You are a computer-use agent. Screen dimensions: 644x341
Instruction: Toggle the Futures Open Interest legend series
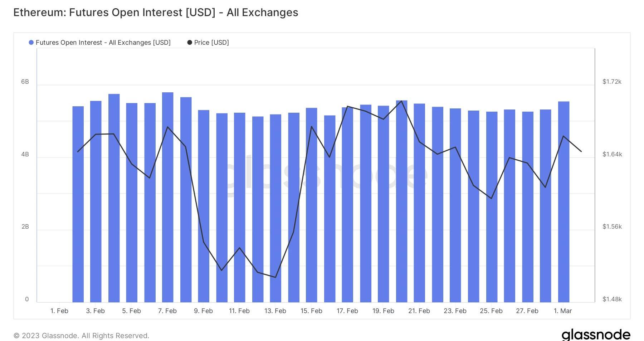click(x=103, y=43)
